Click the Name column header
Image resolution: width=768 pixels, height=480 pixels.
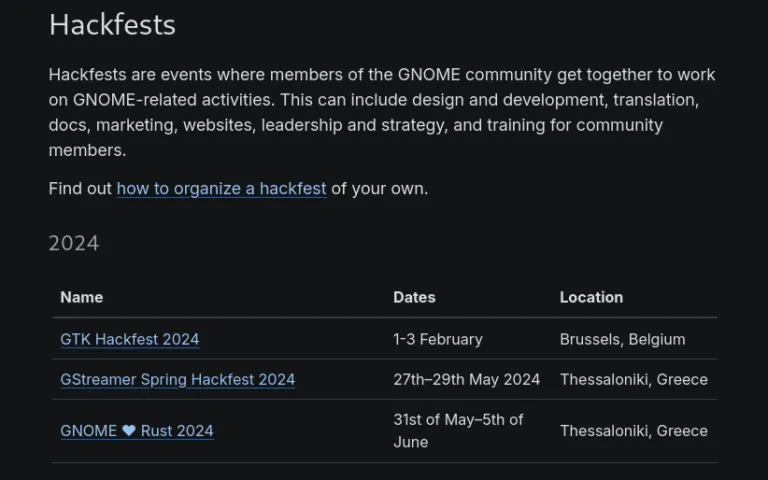[81, 297]
